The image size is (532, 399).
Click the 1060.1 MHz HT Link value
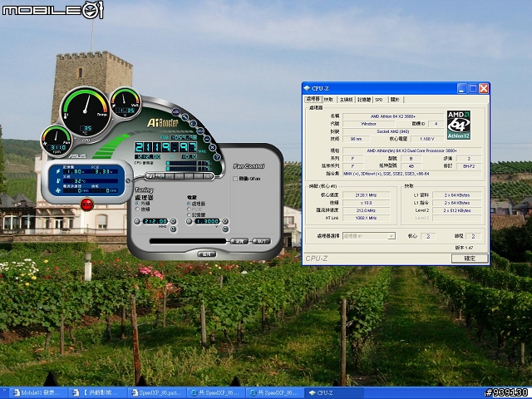[x=366, y=218]
